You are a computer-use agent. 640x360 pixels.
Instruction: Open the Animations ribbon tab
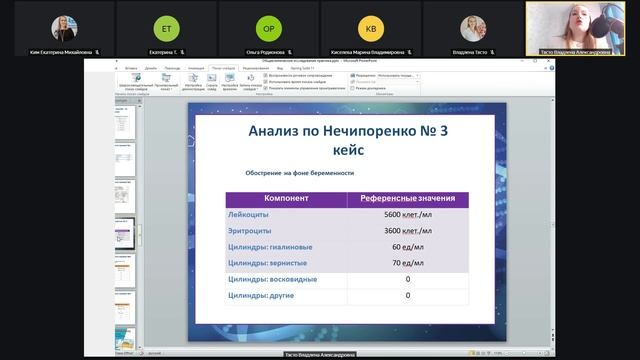196,68
